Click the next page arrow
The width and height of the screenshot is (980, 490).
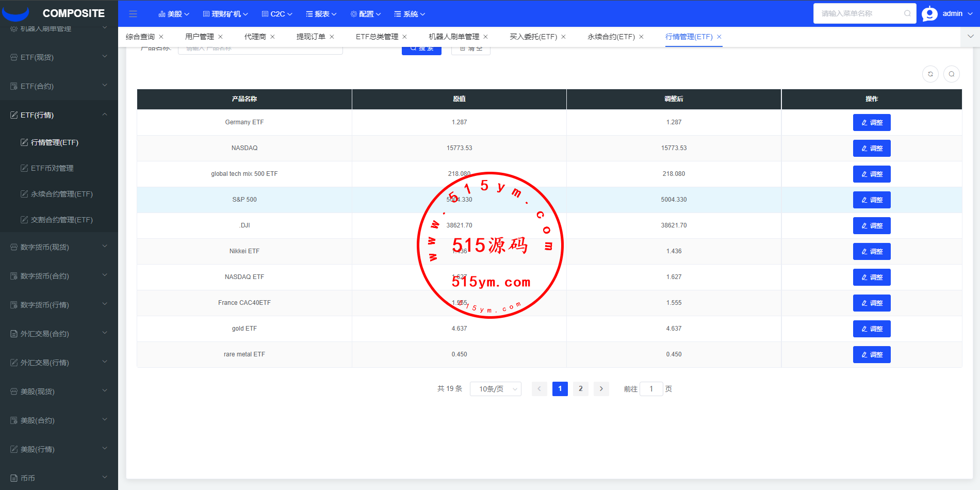pyautogui.click(x=601, y=389)
